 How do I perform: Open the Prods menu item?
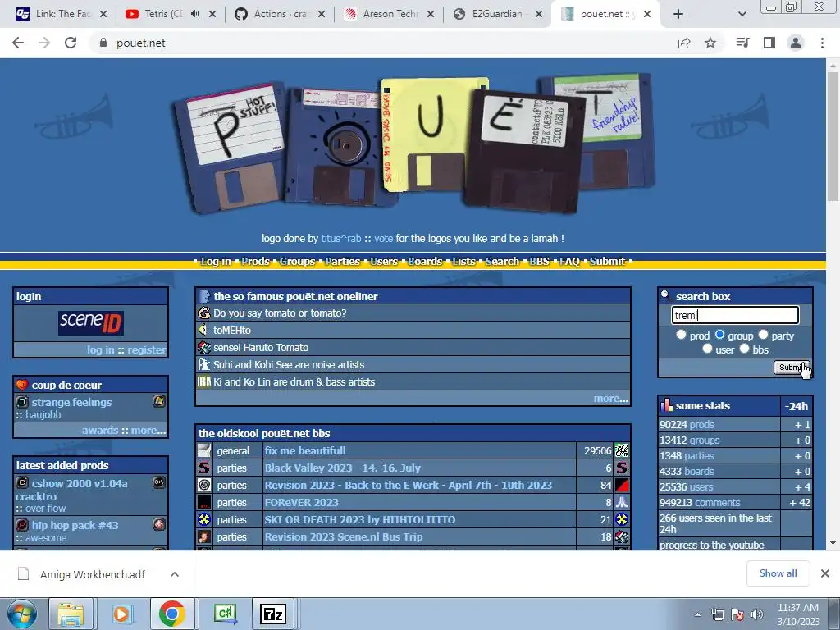click(x=255, y=262)
